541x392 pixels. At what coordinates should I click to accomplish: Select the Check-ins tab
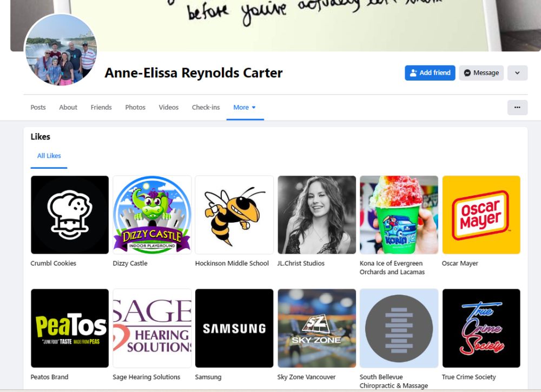coord(206,107)
